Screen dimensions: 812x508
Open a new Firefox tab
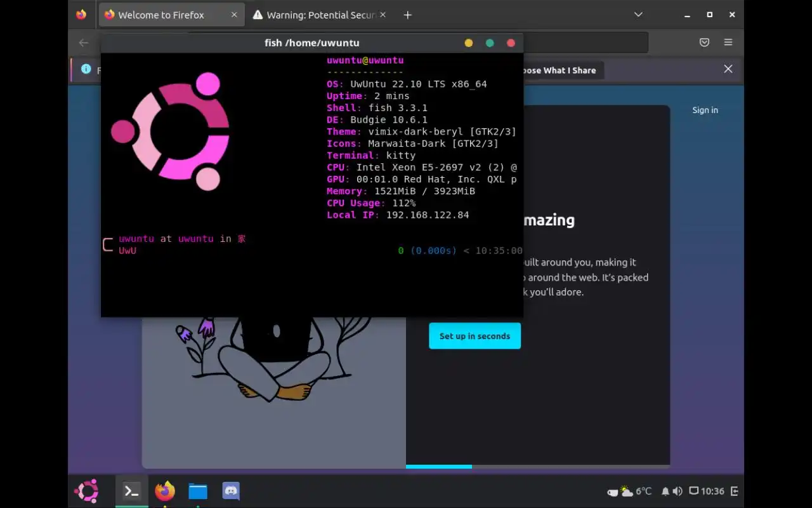pos(408,15)
